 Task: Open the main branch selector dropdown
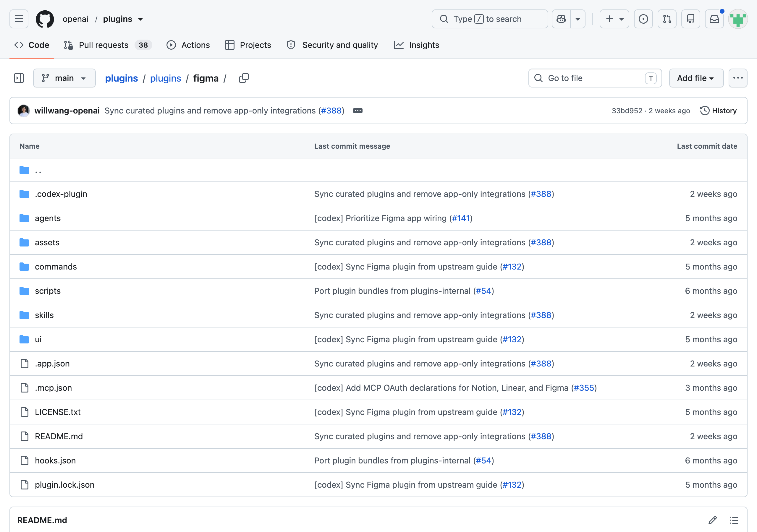point(64,78)
